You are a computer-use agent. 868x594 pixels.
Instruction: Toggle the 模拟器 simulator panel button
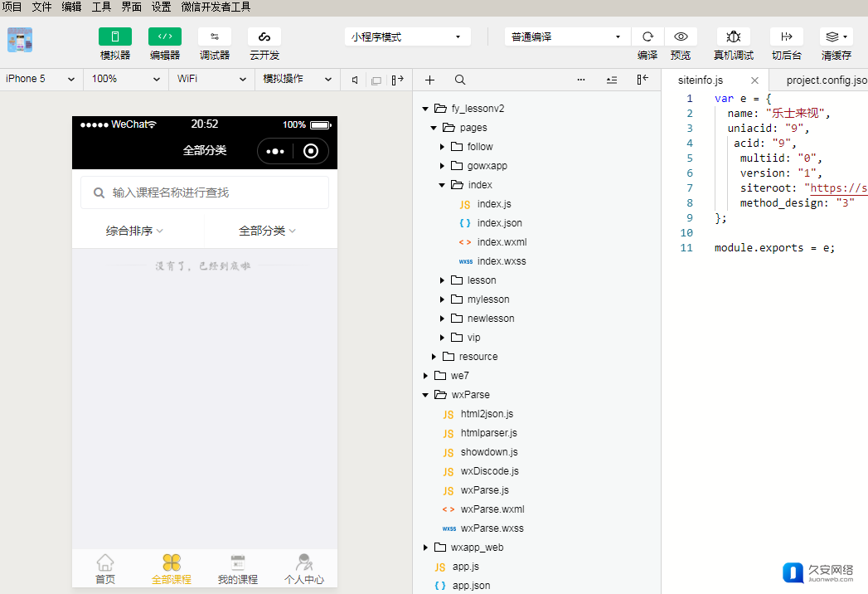click(x=115, y=37)
